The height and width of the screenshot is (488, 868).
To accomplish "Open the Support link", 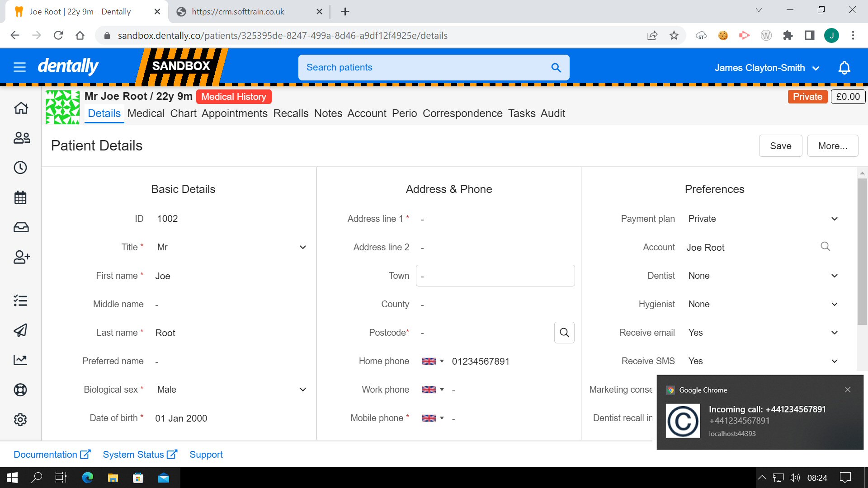I will (206, 455).
